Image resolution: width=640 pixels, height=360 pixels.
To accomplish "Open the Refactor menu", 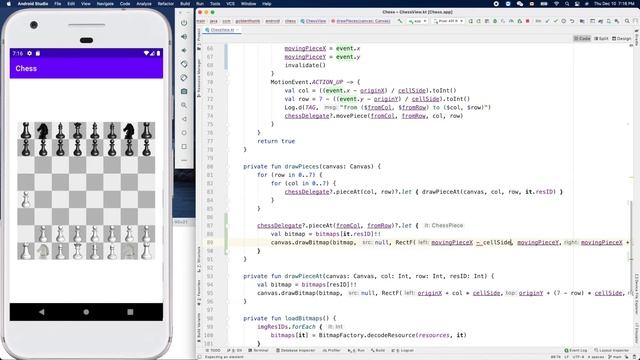I will (x=166, y=4).
